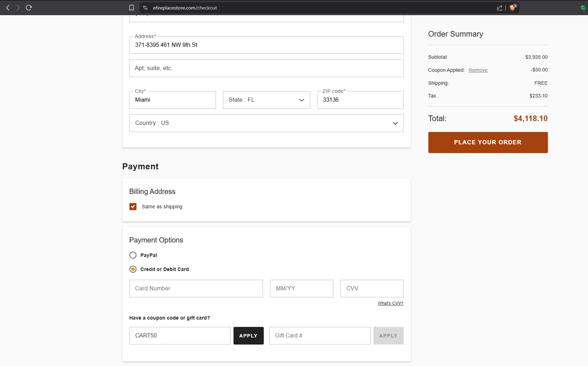Click the Order Summary heading
Viewport: 588px width, 366px height.
click(x=456, y=34)
